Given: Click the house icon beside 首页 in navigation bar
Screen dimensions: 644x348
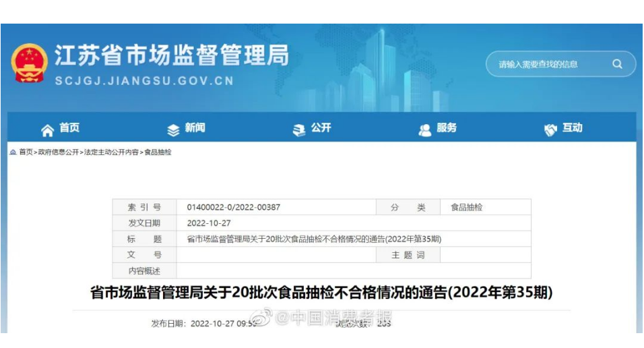Looking at the screenshot, I should click(47, 129).
